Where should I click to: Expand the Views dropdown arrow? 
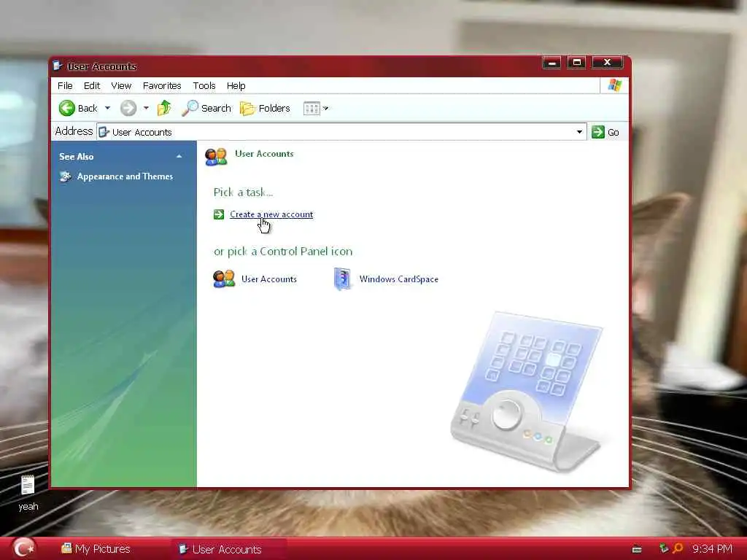(326, 109)
